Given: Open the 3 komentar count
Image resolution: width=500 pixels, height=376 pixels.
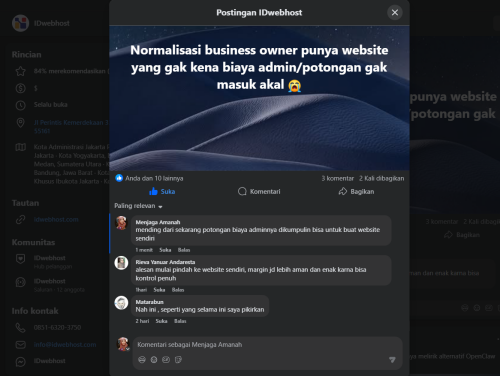Looking at the screenshot, I should 337,178.
